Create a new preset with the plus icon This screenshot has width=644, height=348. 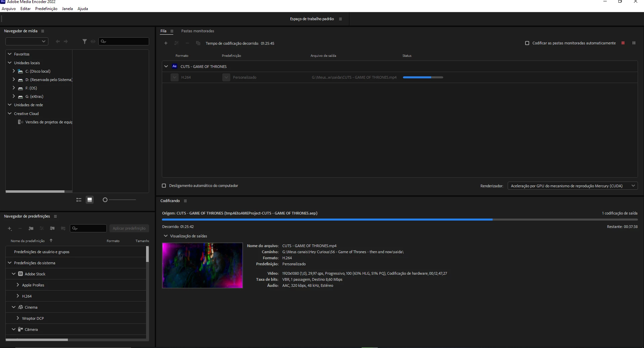click(x=10, y=228)
